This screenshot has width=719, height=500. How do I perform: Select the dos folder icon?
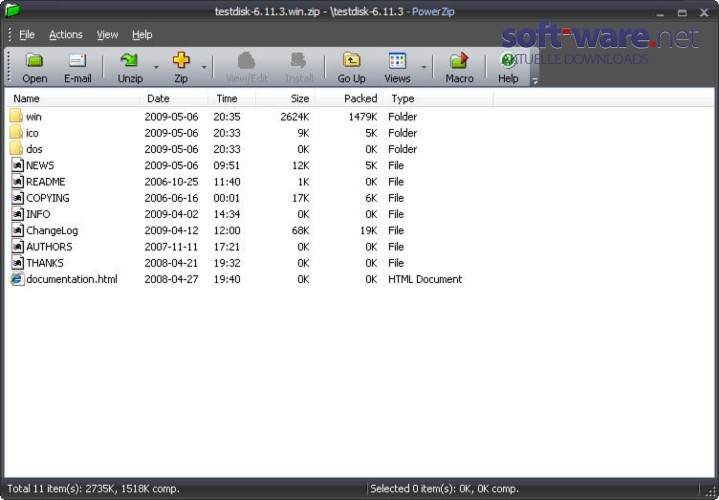(x=16, y=149)
